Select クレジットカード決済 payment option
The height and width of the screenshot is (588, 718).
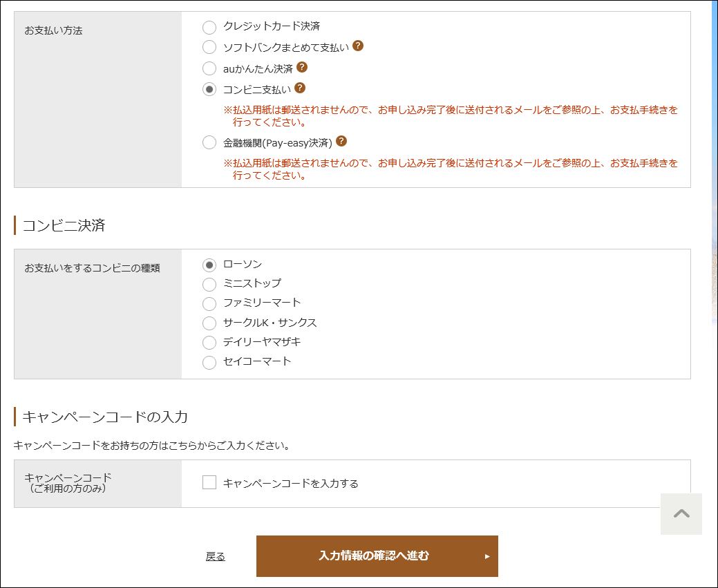point(209,28)
